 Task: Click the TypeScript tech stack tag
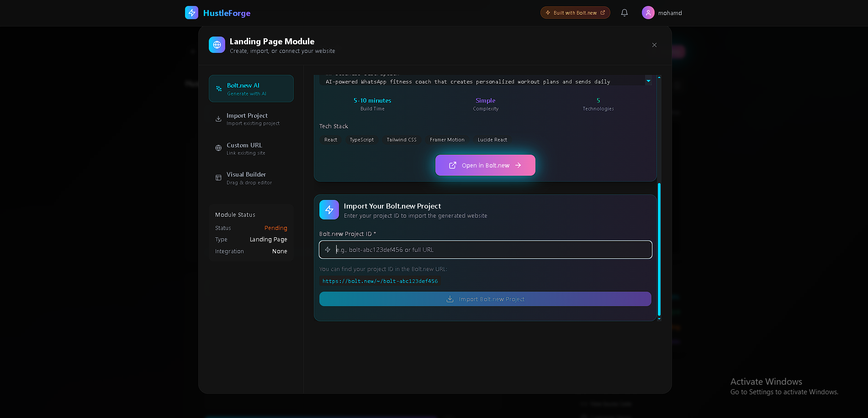[x=362, y=140]
